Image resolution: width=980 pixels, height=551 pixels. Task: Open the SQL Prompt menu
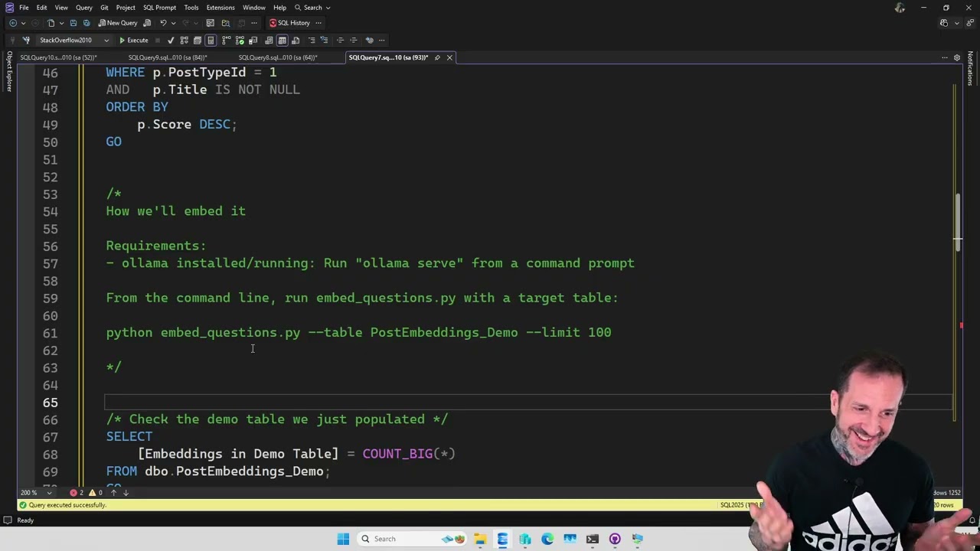pyautogui.click(x=159, y=8)
